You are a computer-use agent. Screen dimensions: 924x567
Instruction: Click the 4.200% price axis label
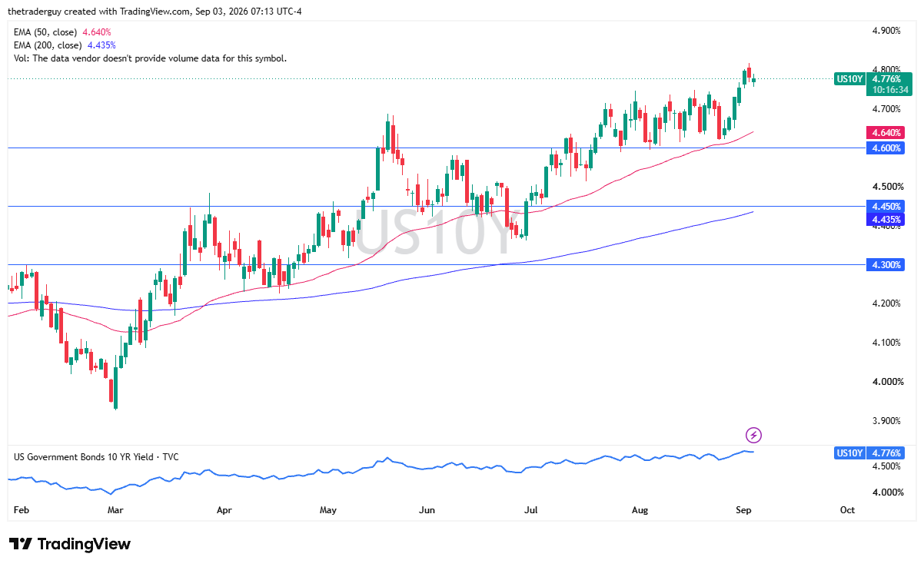point(886,303)
